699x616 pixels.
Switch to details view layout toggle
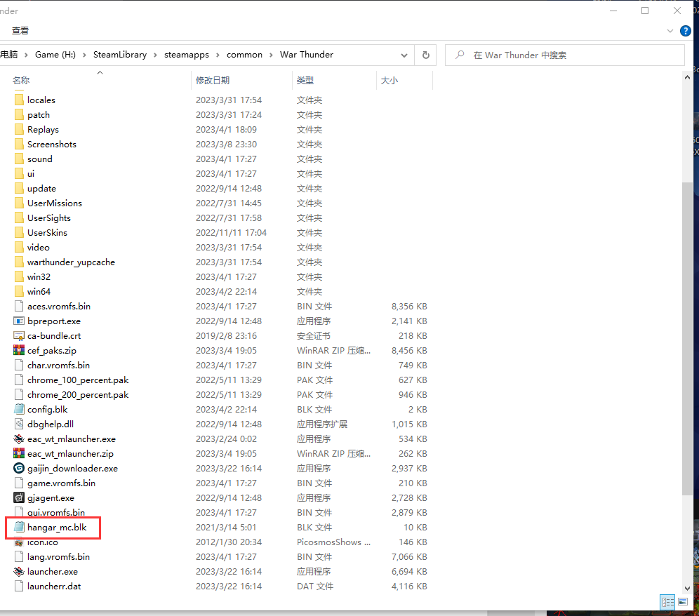coord(668,602)
